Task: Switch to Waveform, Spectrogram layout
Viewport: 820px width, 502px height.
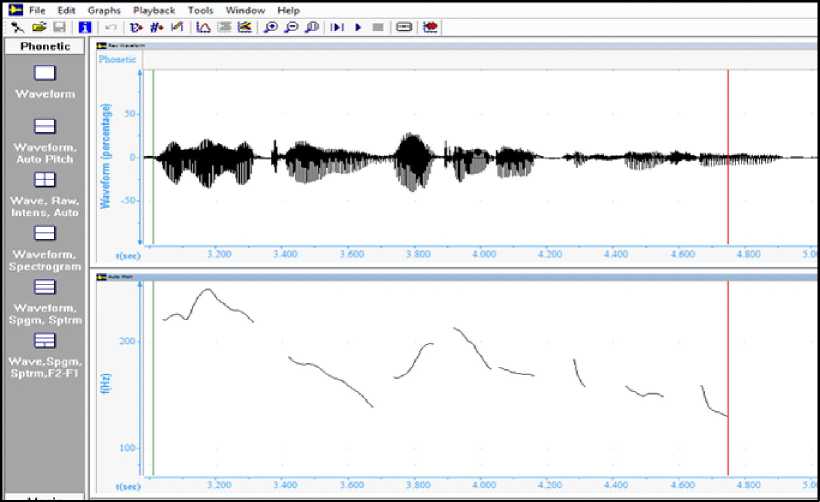Action: 45,233
